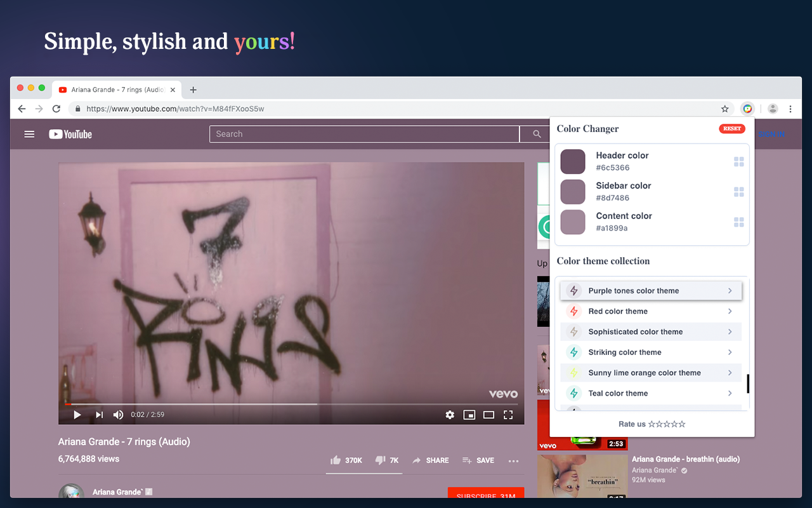This screenshot has height=508, width=812.
Task: Click the red RESET button
Action: click(731, 128)
